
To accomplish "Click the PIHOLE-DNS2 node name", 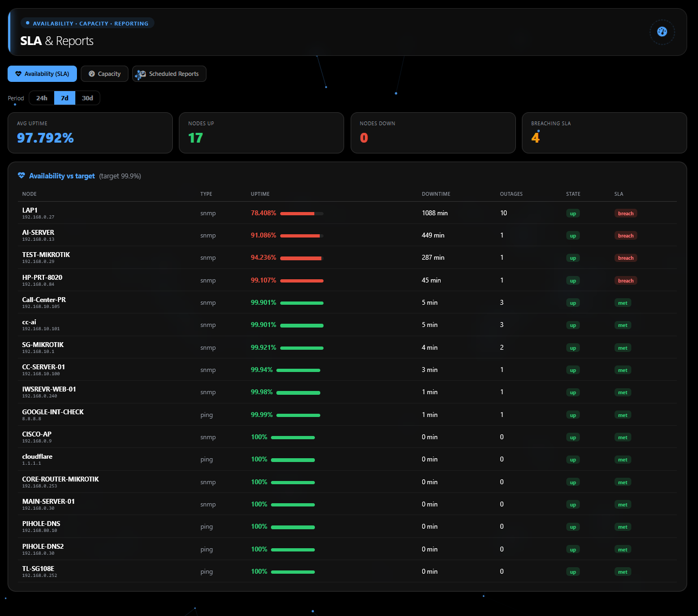I will tap(43, 546).
